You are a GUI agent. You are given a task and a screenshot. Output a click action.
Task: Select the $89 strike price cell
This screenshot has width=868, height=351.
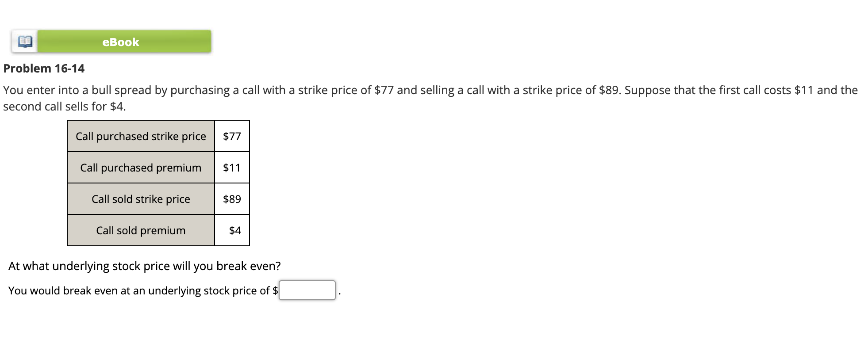(x=231, y=199)
